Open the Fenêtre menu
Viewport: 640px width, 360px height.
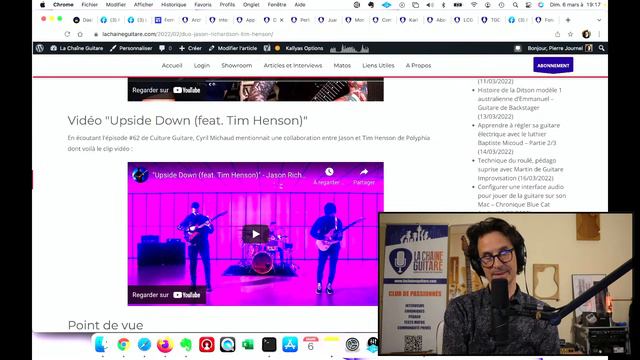pos(277,5)
